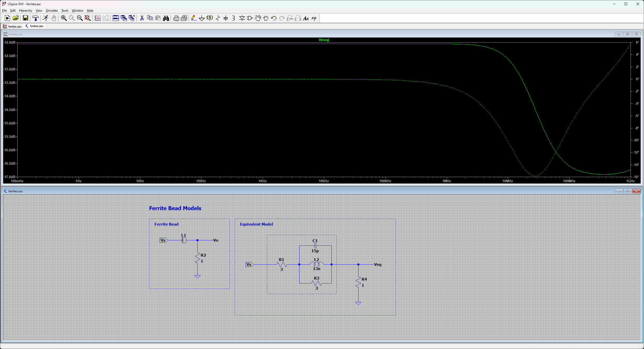Open the File menu

point(4,11)
